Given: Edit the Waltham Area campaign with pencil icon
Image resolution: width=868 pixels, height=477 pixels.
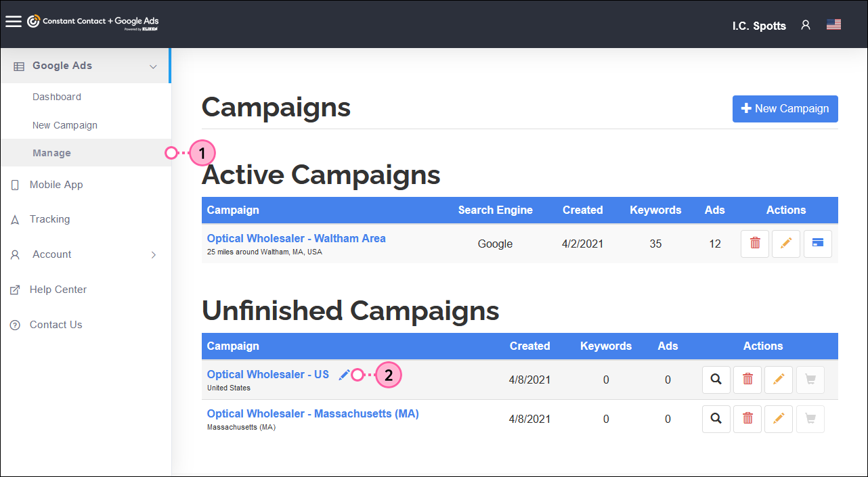Looking at the screenshot, I should pos(786,244).
